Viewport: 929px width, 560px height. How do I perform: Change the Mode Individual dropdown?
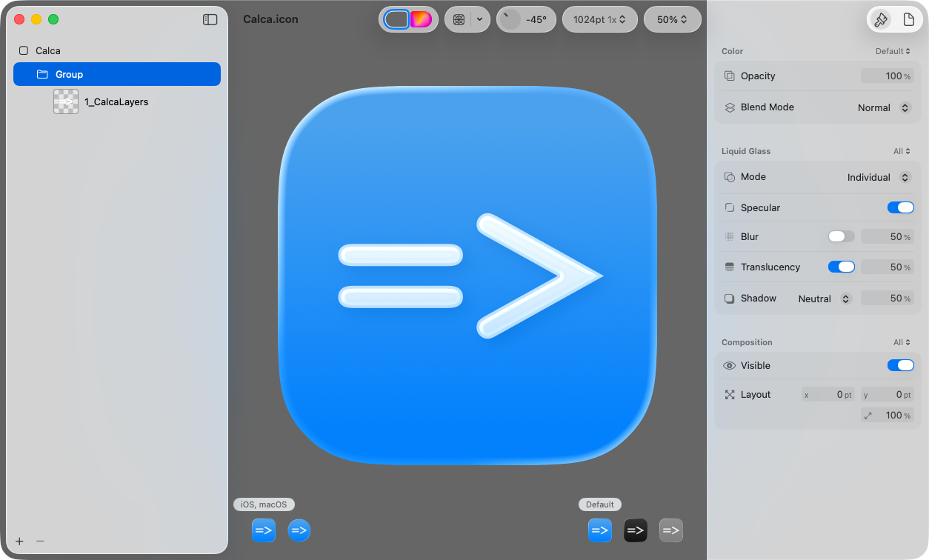pyautogui.click(x=879, y=177)
